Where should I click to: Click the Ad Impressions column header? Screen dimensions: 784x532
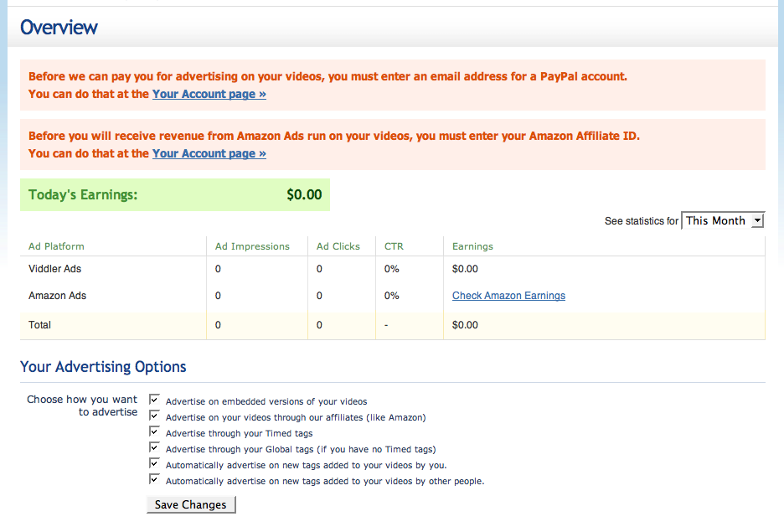tap(252, 246)
